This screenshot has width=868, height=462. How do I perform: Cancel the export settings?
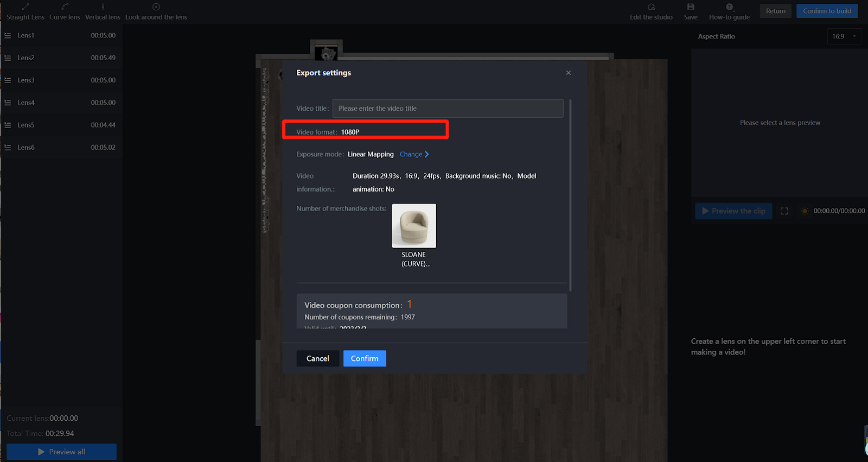(318, 358)
